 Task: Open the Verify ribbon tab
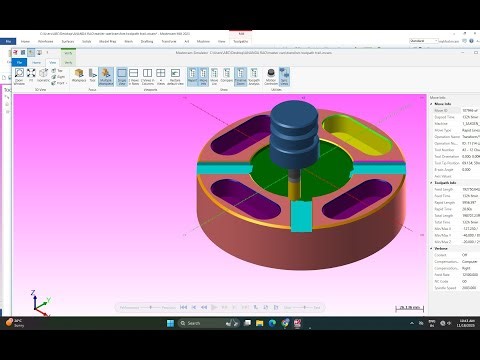pyautogui.click(x=68, y=62)
